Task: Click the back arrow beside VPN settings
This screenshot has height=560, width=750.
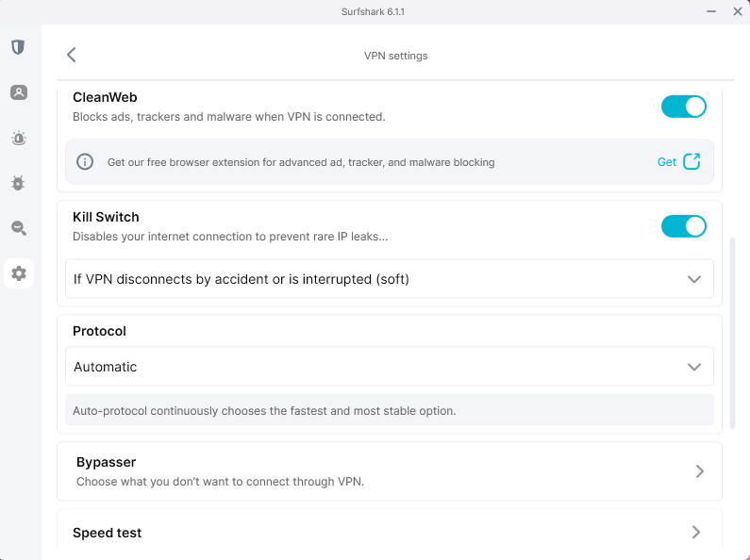Action: (x=72, y=55)
